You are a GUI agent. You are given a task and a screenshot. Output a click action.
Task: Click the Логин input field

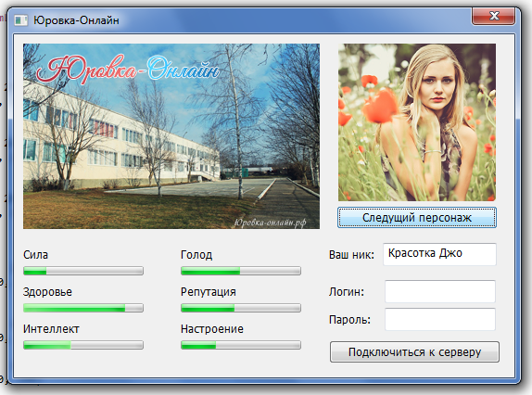pos(440,291)
